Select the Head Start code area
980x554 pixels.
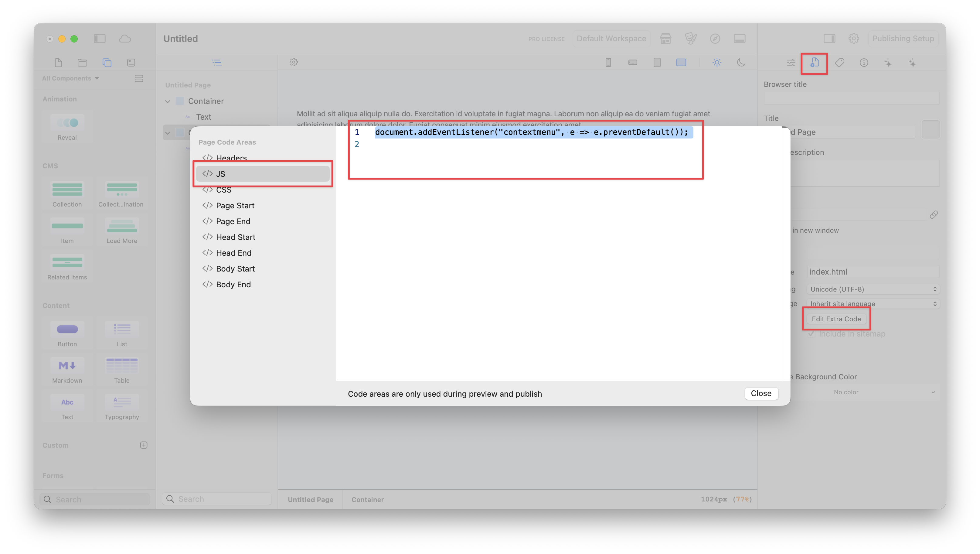(x=236, y=237)
